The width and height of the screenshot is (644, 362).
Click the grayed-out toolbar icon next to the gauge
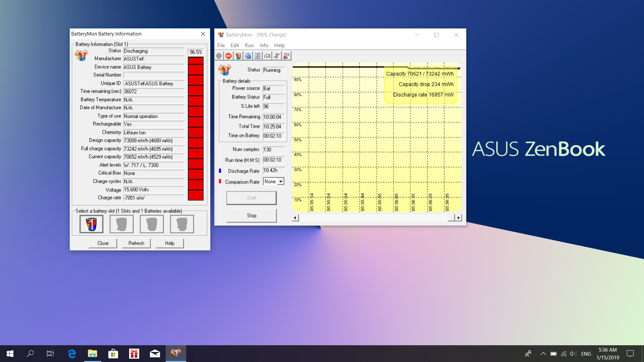click(277, 56)
